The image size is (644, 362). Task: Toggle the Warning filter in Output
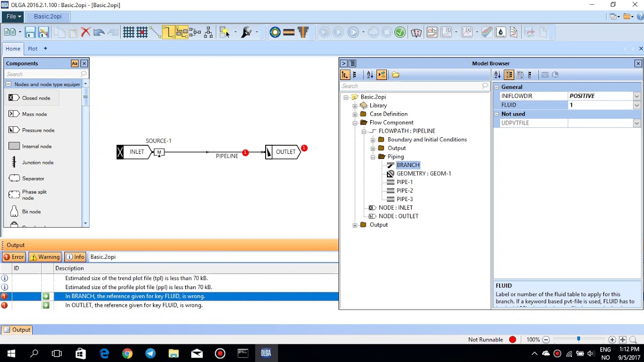45,257
